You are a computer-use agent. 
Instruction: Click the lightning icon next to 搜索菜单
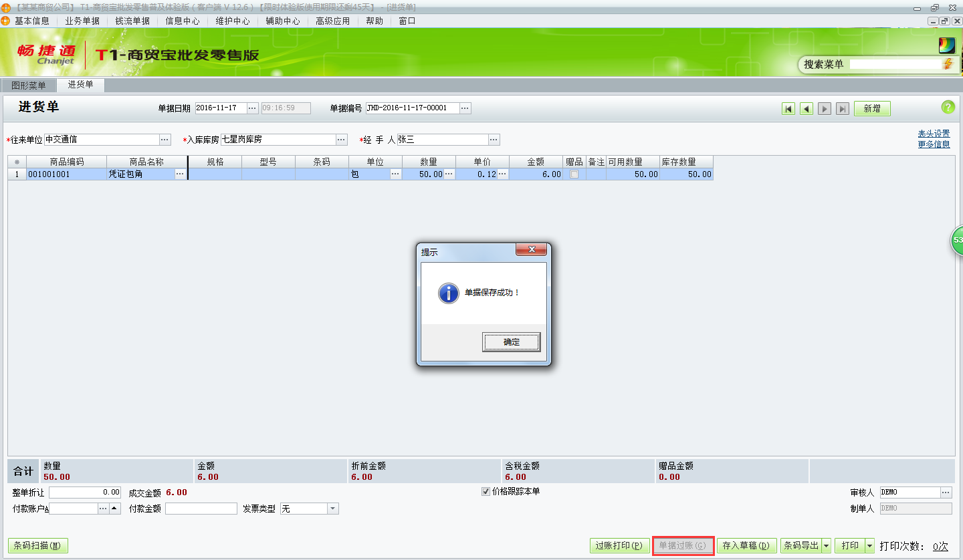click(x=950, y=64)
